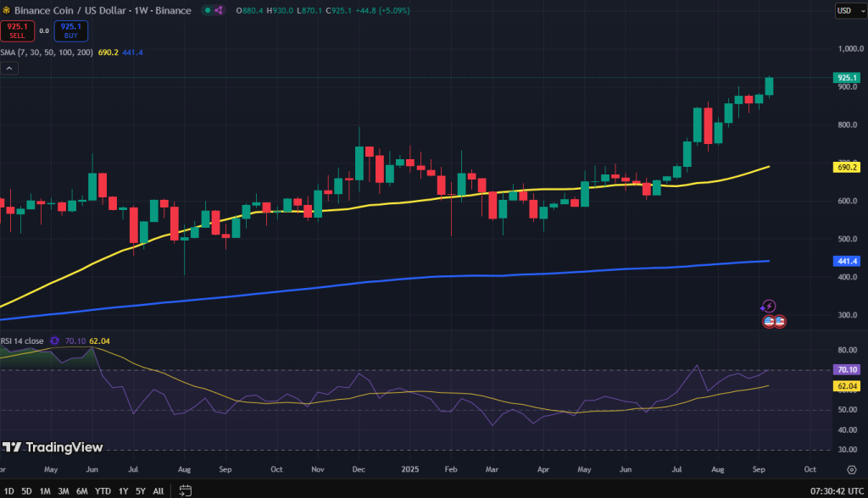This screenshot has width=868, height=498.
Task: Select the yellow 690.2 price label
Action: (x=849, y=169)
